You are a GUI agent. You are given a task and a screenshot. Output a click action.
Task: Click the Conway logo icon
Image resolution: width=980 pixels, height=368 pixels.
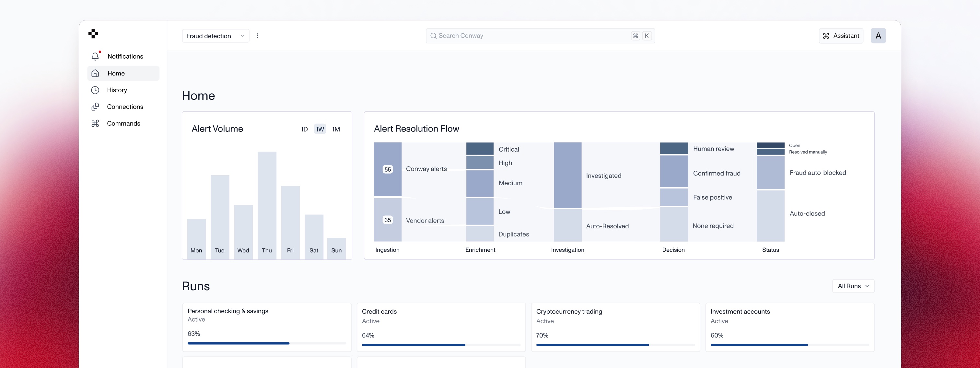tap(93, 33)
